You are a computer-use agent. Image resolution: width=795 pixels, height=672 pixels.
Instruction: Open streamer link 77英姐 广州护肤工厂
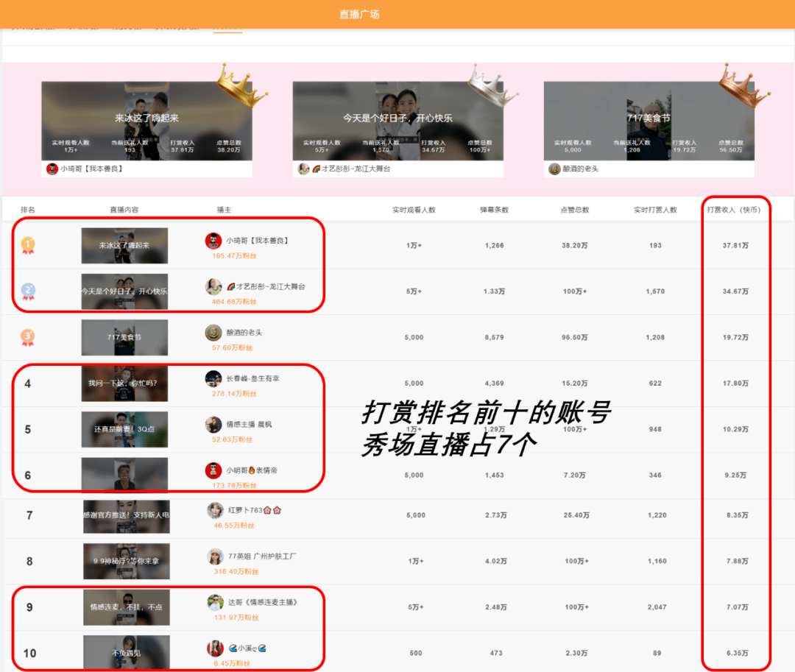tap(262, 556)
